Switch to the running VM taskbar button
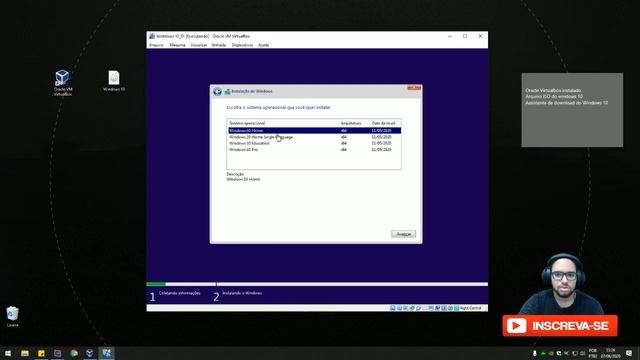 point(107,353)
